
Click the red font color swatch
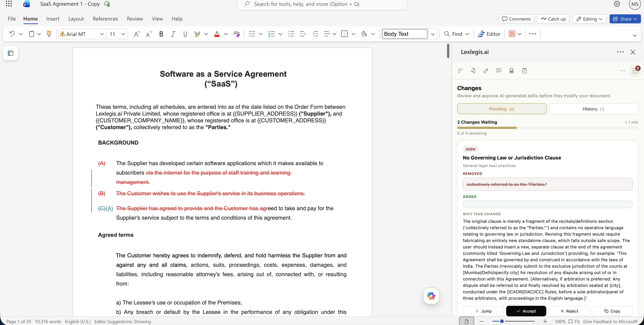(x=217, y=34)
